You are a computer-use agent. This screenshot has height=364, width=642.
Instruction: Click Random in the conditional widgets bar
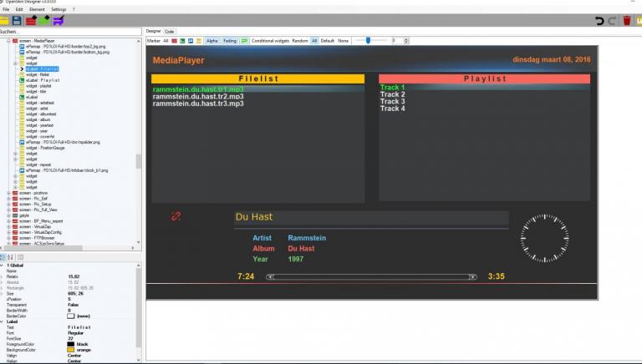pos(300,40)
